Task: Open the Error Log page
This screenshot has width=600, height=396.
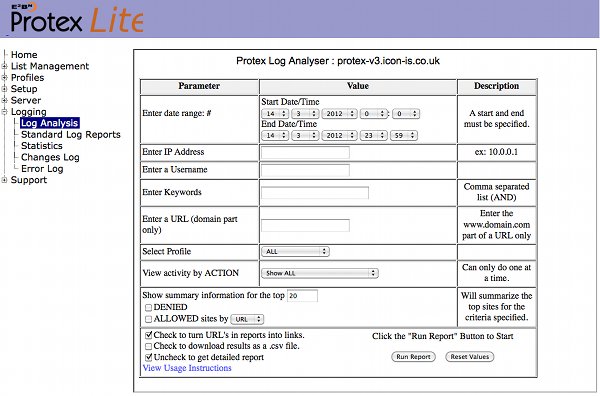Action: pyautogui.click(x=42, y=169)
